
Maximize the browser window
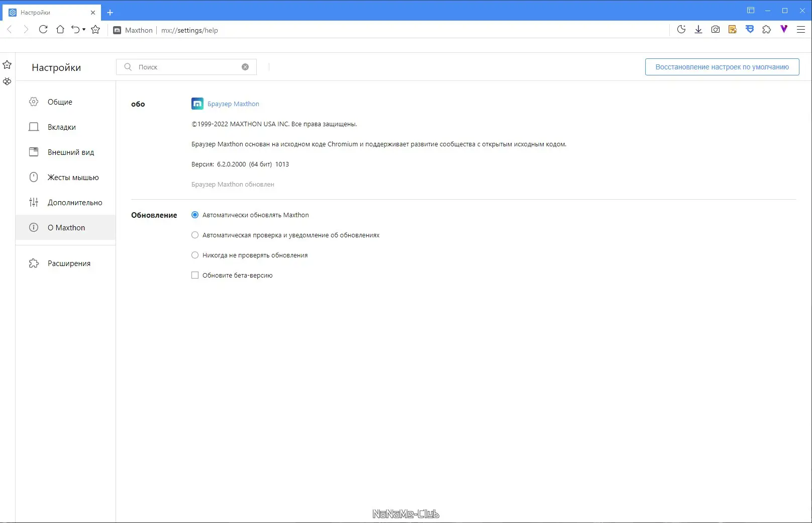785,11
